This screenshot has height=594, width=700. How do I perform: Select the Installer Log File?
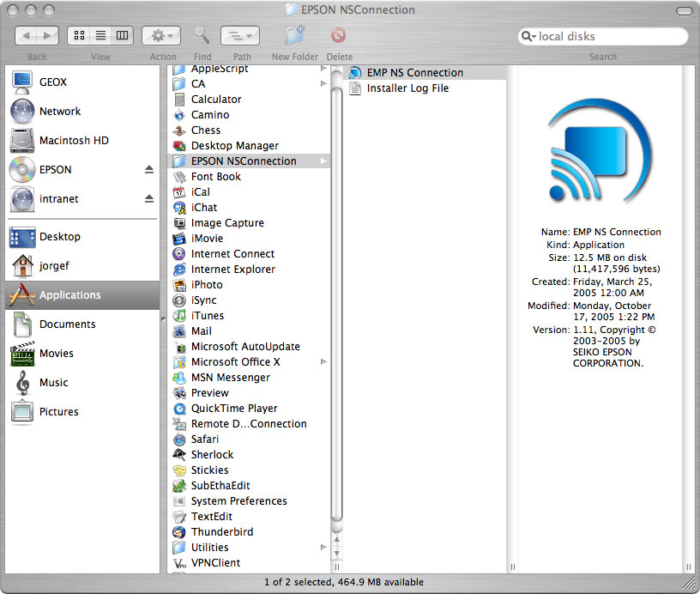point(425,88)
